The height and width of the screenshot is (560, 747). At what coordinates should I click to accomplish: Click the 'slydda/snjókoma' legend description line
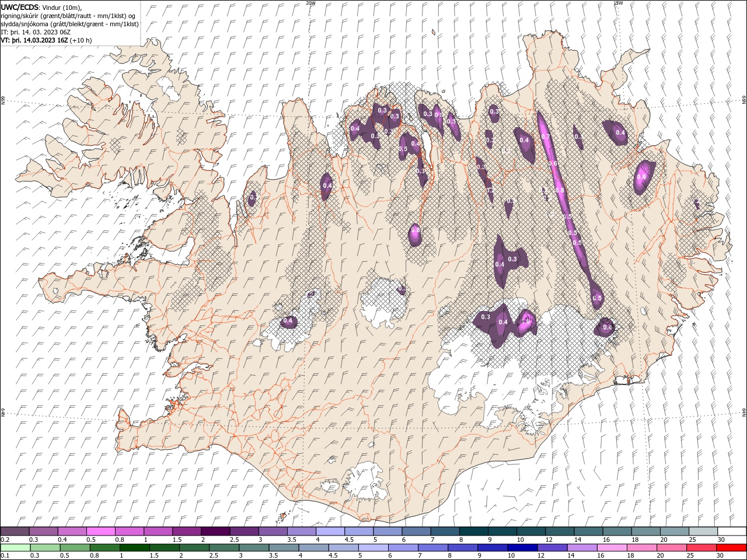(x=69, y=24)
